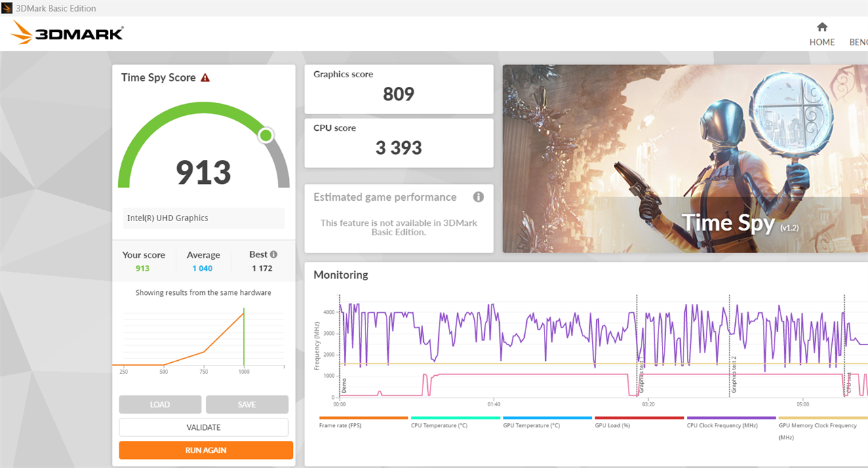Screen dimensions: 868x468
Task: Toggle CPU Temperature legend swatch
Action: click(x=455, y=418)
